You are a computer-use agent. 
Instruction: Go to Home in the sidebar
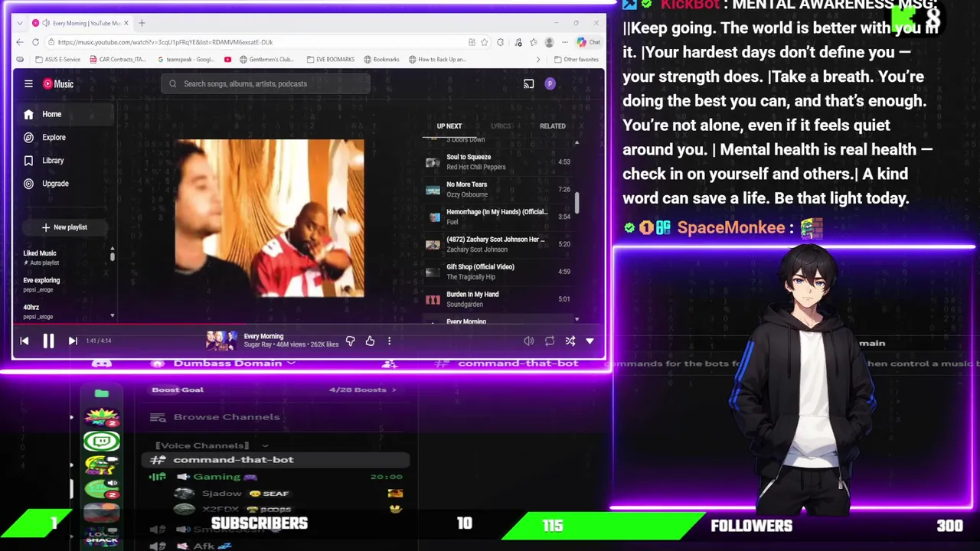(64, 114)
